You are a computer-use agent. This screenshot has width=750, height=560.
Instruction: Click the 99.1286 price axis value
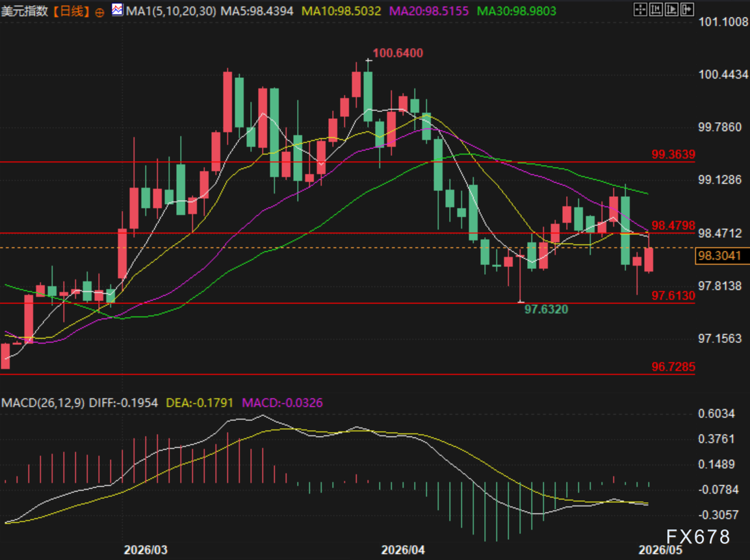720,180
